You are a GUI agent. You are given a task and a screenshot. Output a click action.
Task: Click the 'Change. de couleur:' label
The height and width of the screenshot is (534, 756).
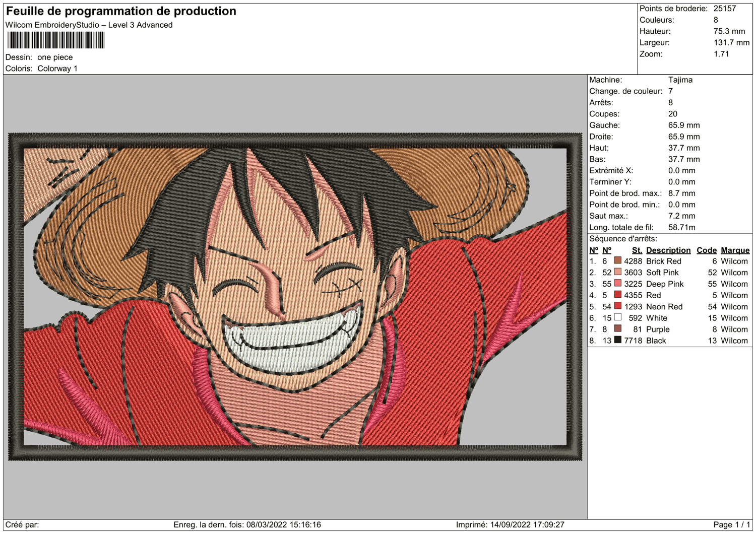[x=626, y=91]
